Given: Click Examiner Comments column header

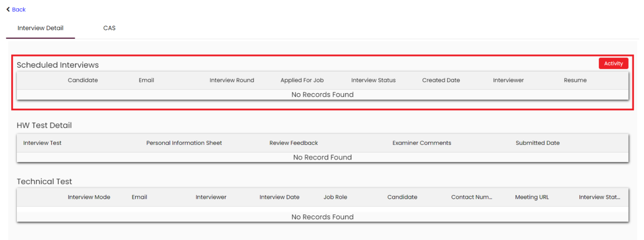Looking at the screenshot, I should point(421,143).
